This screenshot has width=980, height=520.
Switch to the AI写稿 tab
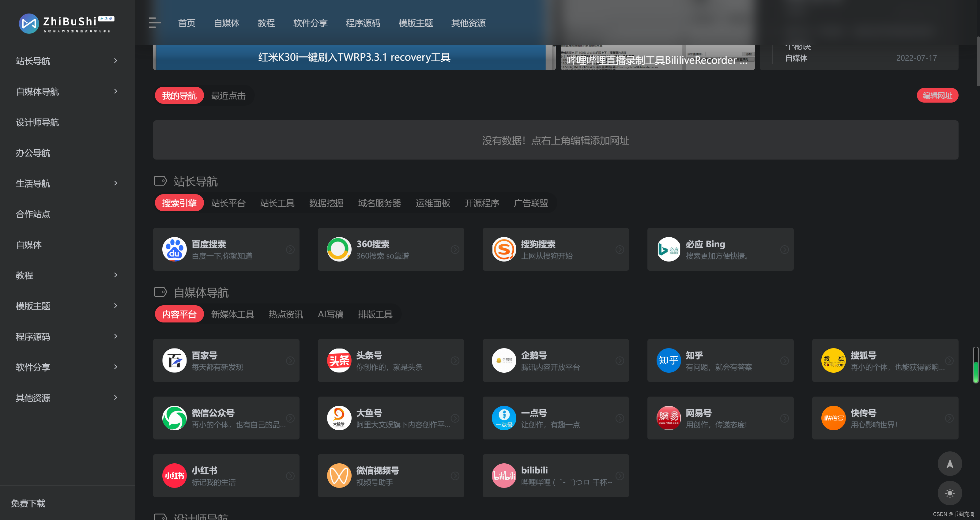point(330,314)
